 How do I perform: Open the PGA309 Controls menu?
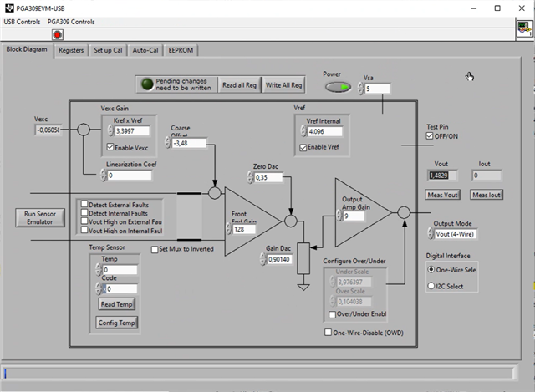[x=71, y=22]
